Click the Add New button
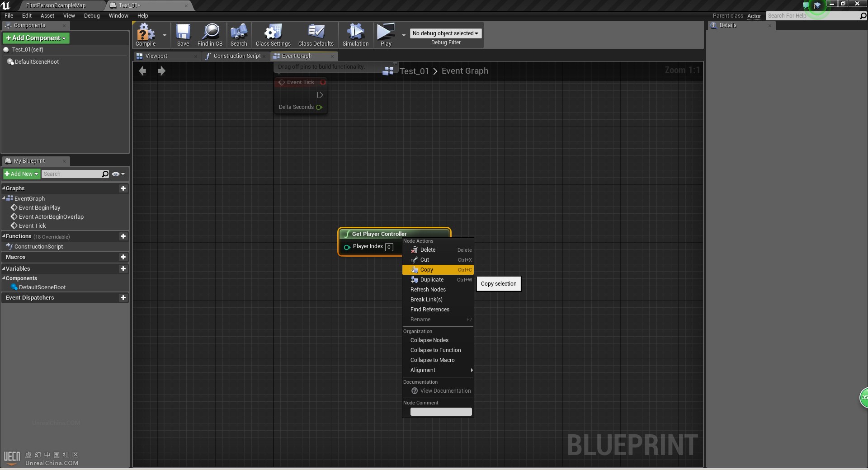Image resolution: width=868 pixels, height=470 pixels. pos(21,174)
